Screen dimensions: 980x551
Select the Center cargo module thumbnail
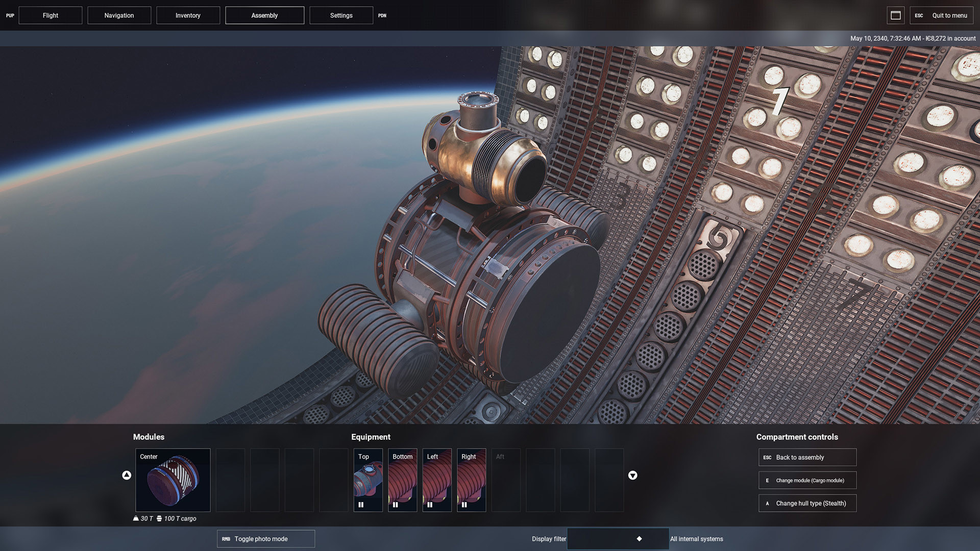tap(173, 480)
